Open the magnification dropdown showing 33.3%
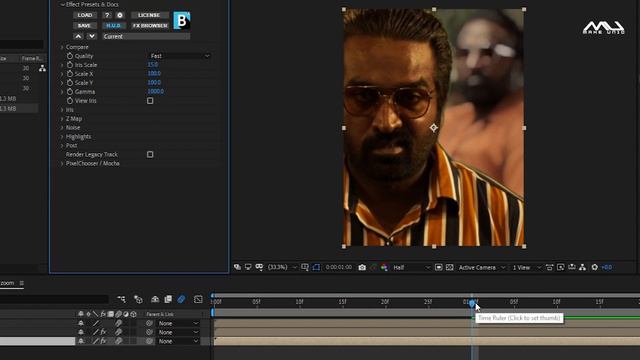 (x=282, y=267)
